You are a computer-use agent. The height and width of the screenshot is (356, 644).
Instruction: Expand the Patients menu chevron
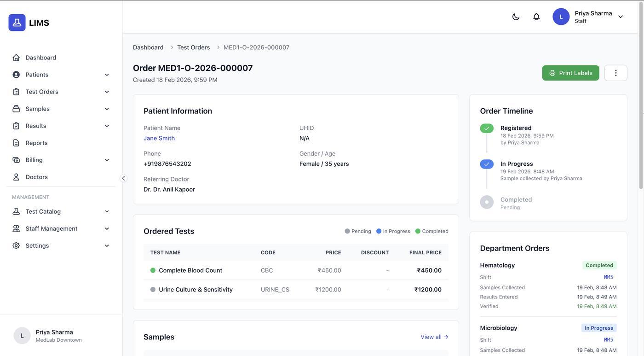(x=107, y=75)
